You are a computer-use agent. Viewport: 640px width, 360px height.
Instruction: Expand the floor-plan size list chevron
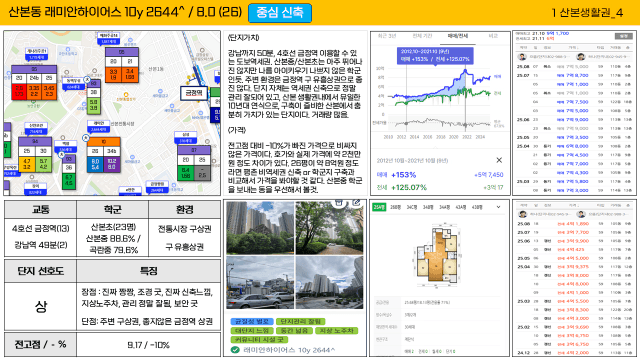pyautogui.click(x=498, y=207)
